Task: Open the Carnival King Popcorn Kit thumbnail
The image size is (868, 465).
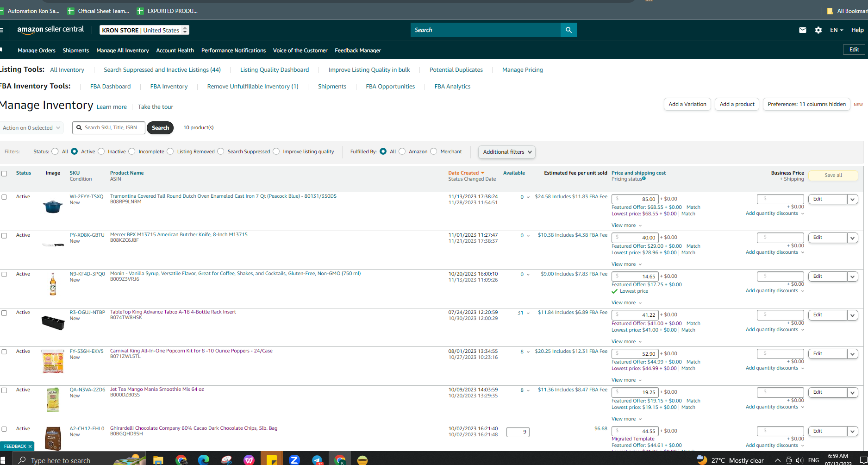Action: [x=53, y=361]
